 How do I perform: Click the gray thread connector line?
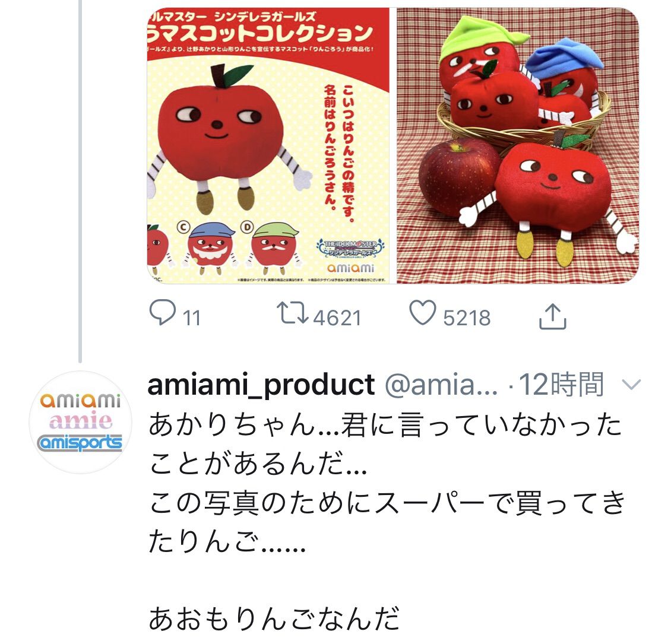pyautogui.click(x=80, y=181)
